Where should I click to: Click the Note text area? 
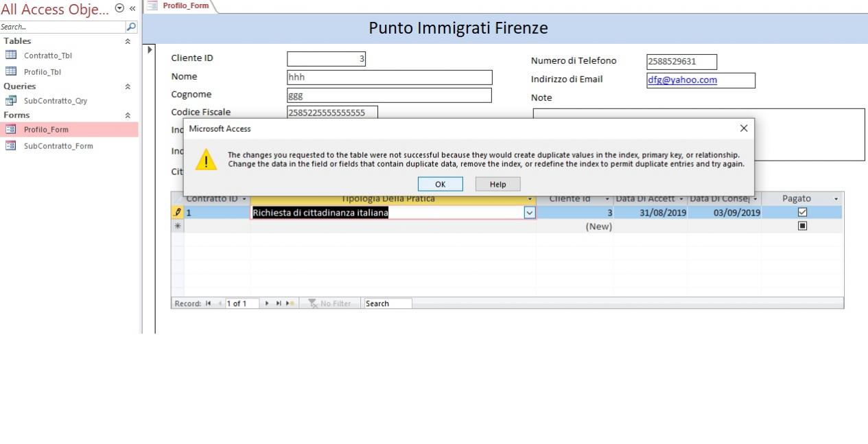point(810,135)
